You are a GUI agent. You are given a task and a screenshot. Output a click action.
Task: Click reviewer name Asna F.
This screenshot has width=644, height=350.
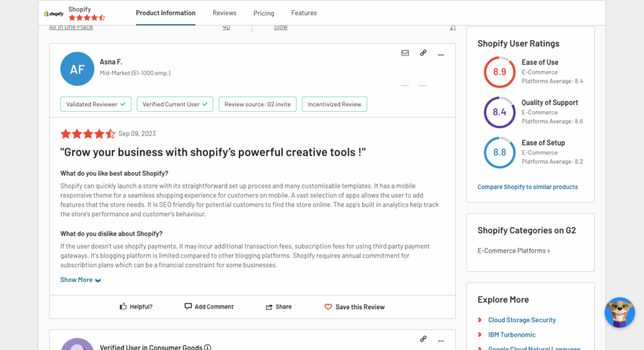pos(111,62)
